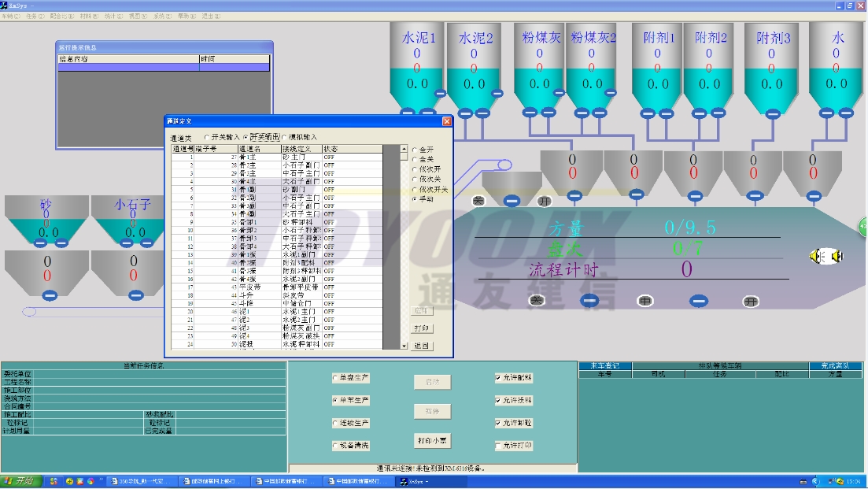
Task: Click the weigh hopper valve below the 水 silo
Action: pyautogui.click(x=814, y=196)
